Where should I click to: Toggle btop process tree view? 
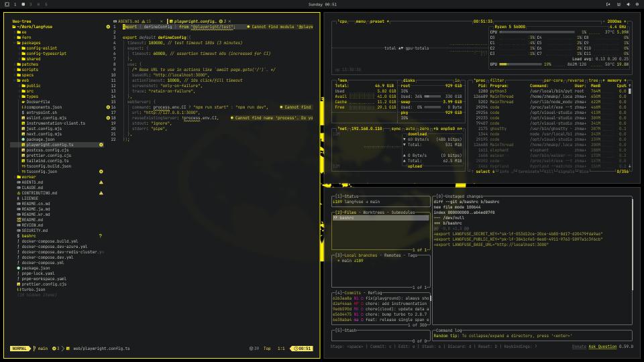[x=594, y=80]
